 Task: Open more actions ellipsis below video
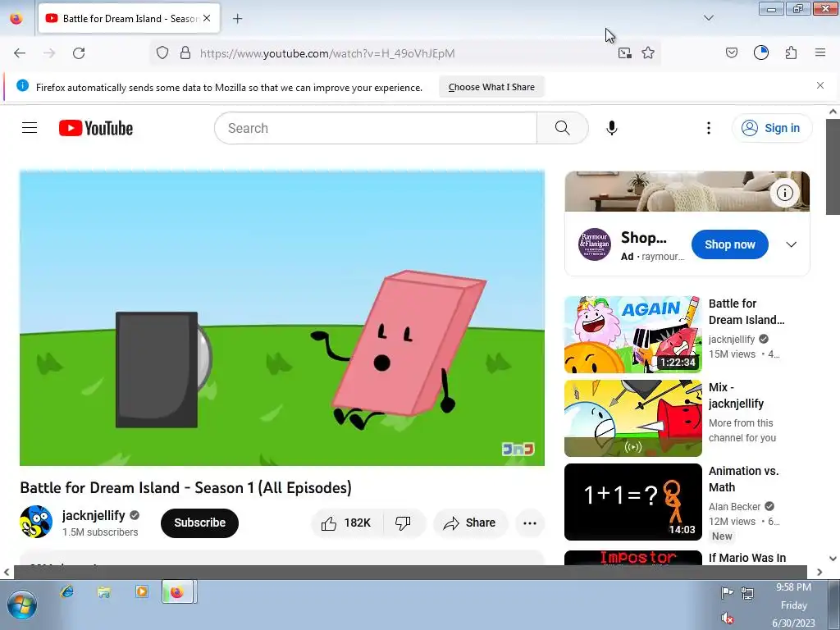coord(530,523)
